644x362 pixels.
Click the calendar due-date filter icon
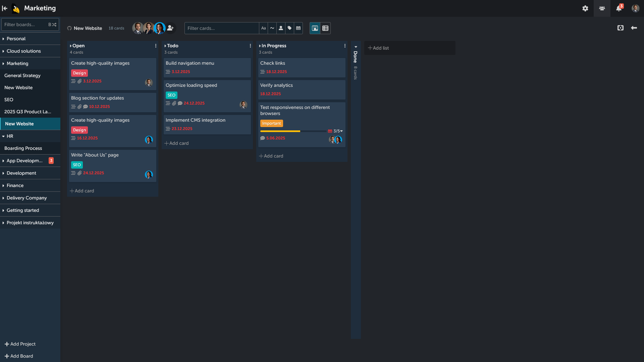[x=298, y=28]
